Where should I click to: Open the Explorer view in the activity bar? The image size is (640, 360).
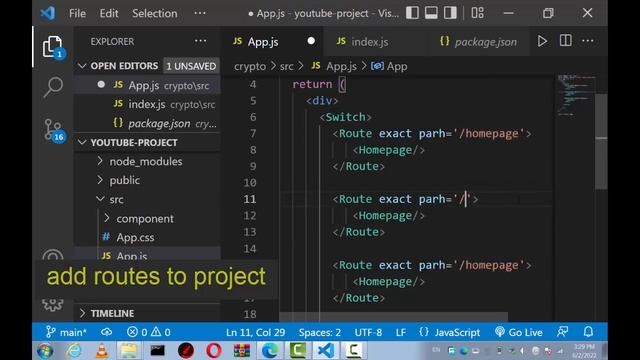[53, 47]
